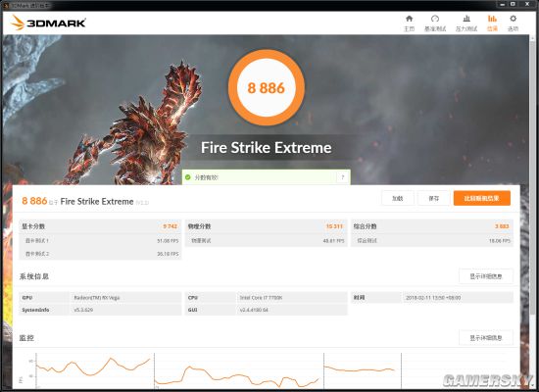
Task: Click the green valid-score checkmark icon
Action: pos(188,177)
